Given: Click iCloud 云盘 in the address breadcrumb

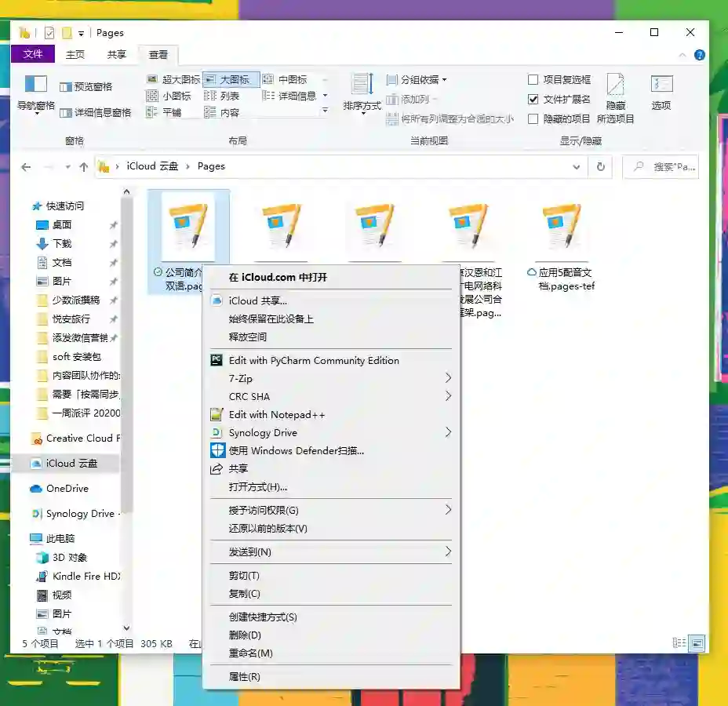Looking at the screenshot, I should coord(152,166).
